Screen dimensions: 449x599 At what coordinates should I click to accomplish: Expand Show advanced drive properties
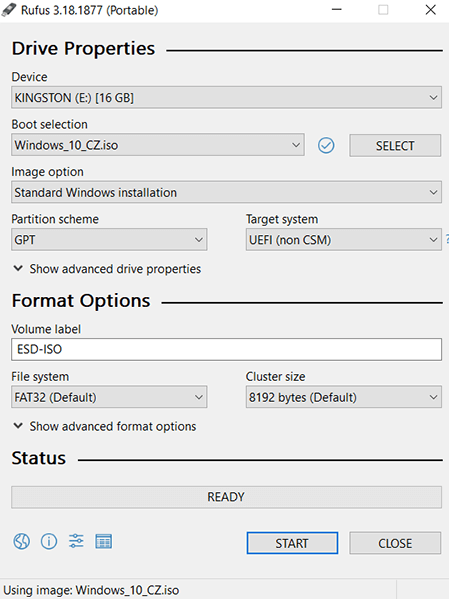point(107,269)
